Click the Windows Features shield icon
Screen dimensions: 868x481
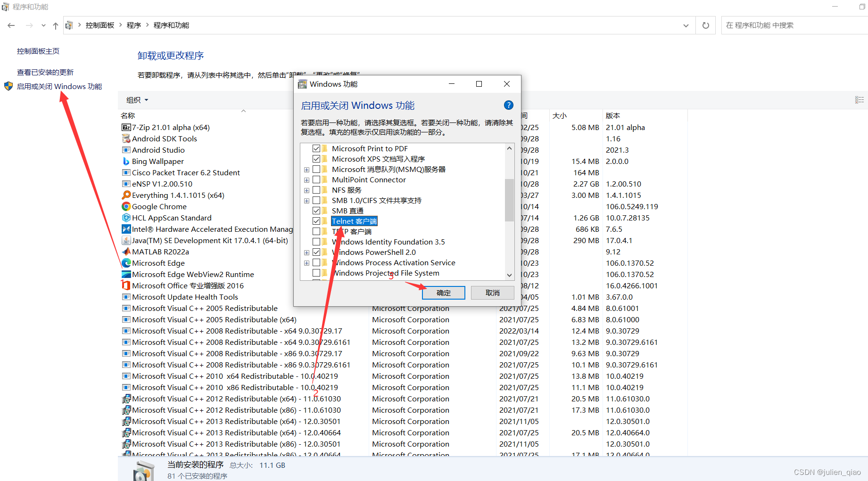click(x=8, y=86)
